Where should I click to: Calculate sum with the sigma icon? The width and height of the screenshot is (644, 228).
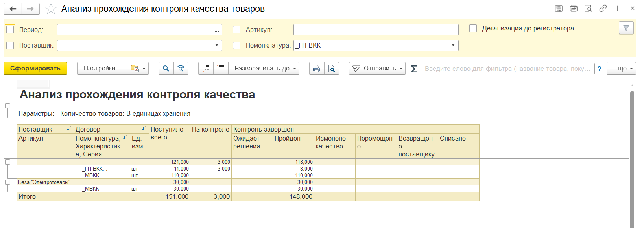point(414,69)
